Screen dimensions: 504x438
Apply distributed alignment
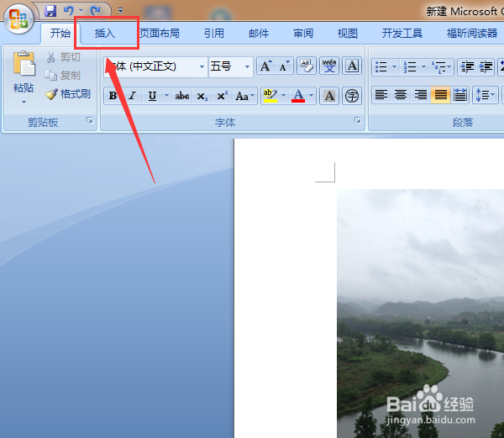[460, 95]
